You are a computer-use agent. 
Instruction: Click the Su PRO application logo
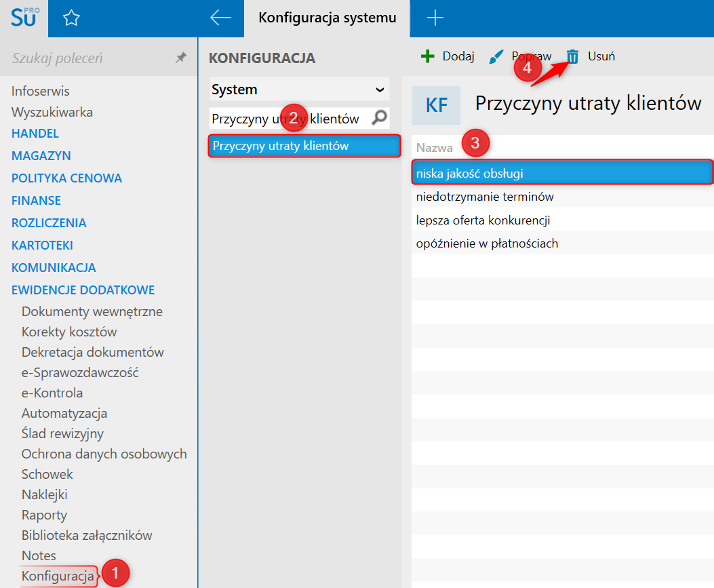coord(24,18)
